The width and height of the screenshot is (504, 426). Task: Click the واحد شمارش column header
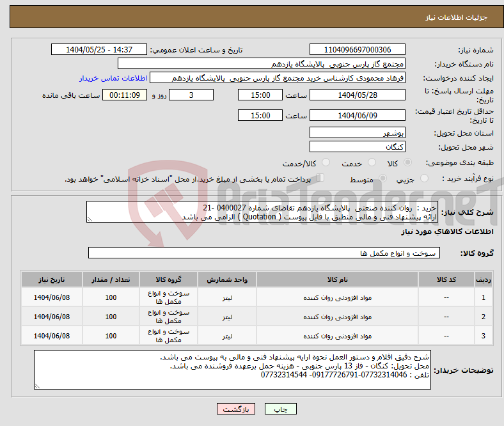tap(227, 280)
